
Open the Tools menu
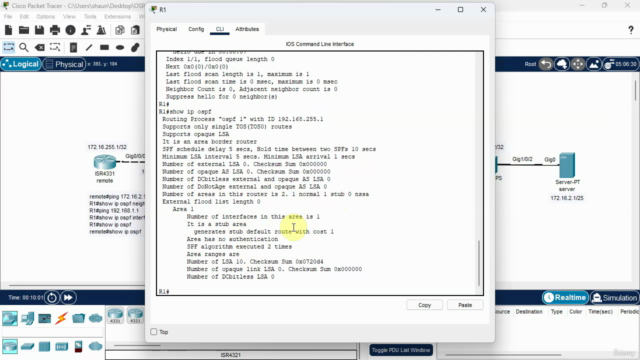click(x=90, y=17)
